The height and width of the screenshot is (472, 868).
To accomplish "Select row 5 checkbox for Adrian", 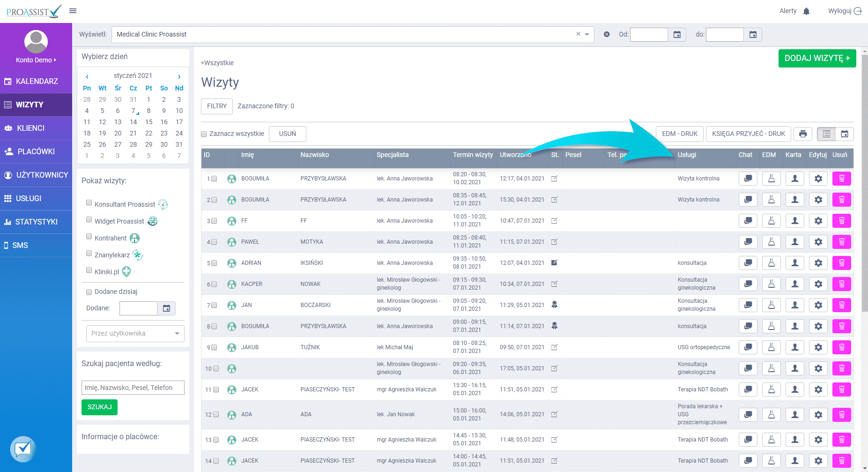I will (x=214, y=263).
